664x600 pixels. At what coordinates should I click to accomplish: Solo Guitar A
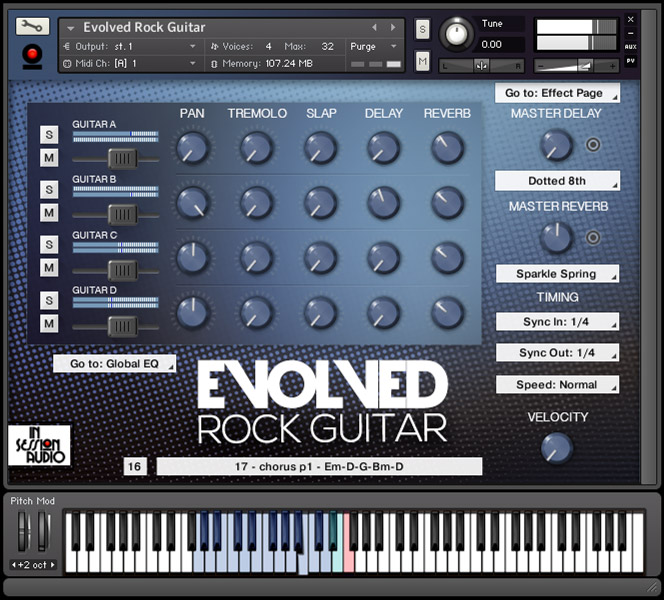[x=49, y=135]
